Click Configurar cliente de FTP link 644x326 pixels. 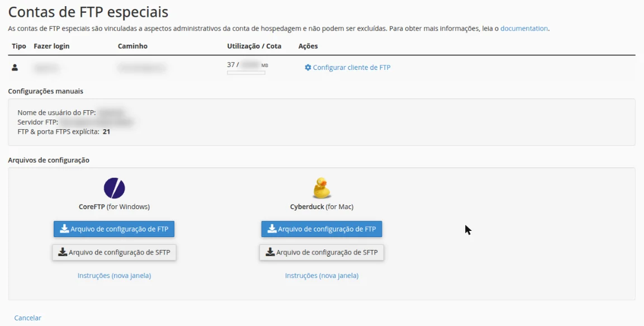pos(352,67)
